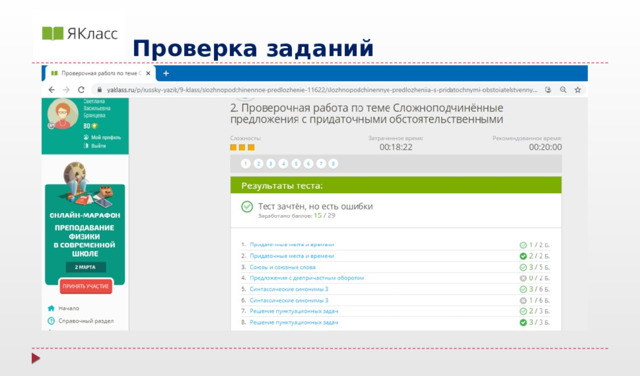Click the browser Back arrow

pos(51,90)
